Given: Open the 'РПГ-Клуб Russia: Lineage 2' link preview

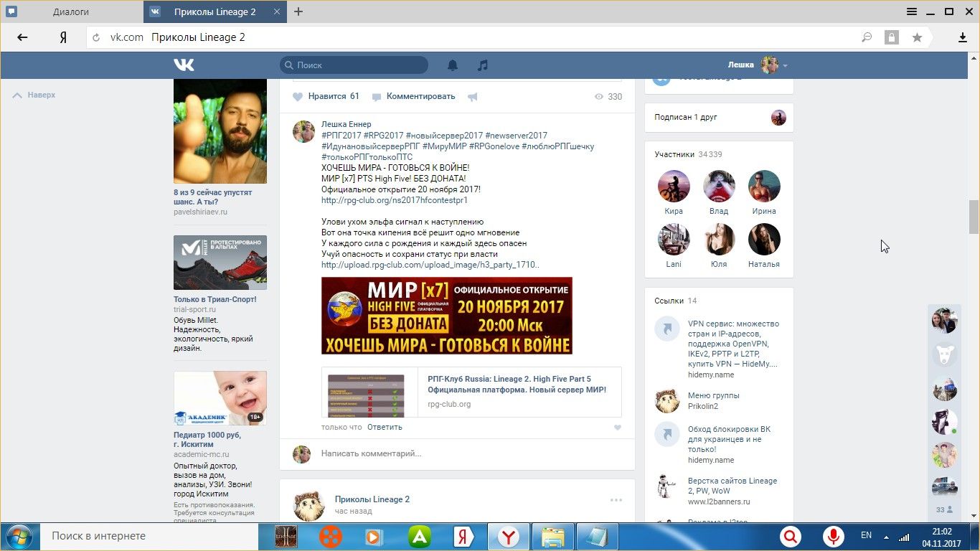Looking at the screenshot, I should 471,392.
